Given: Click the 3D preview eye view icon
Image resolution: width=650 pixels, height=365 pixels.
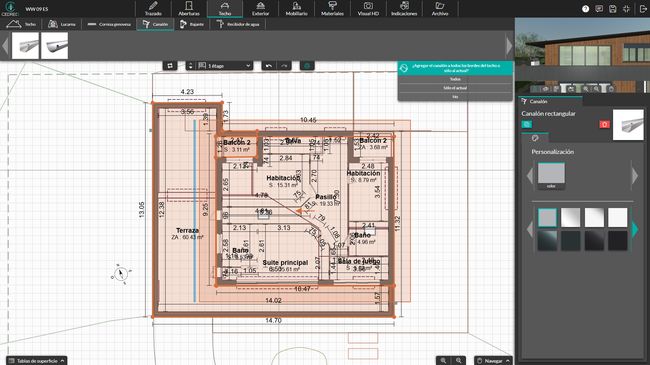Looking at the screenshot, I should click(x=546, y=89).
